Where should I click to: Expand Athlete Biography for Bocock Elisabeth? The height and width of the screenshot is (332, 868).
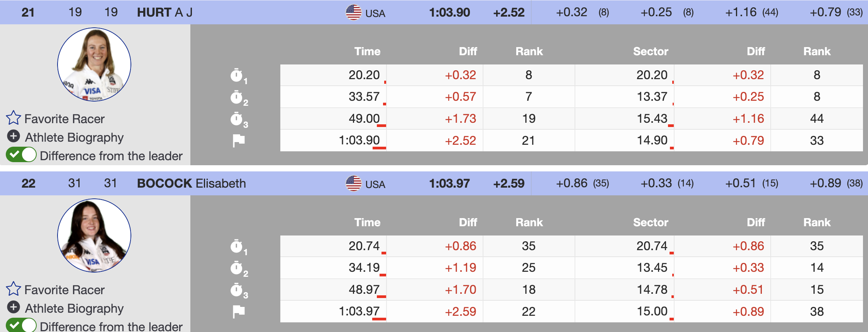pos(14,307)
